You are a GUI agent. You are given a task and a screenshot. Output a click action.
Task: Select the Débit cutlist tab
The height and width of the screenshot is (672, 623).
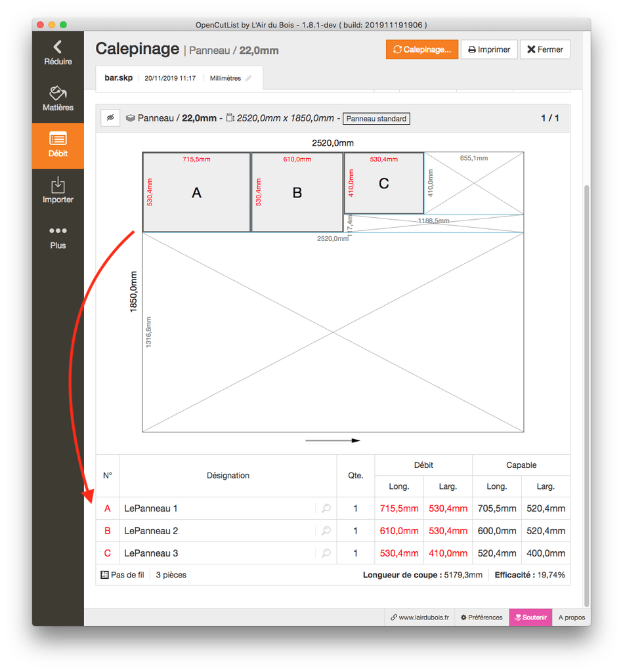click(x=58, y=146)
